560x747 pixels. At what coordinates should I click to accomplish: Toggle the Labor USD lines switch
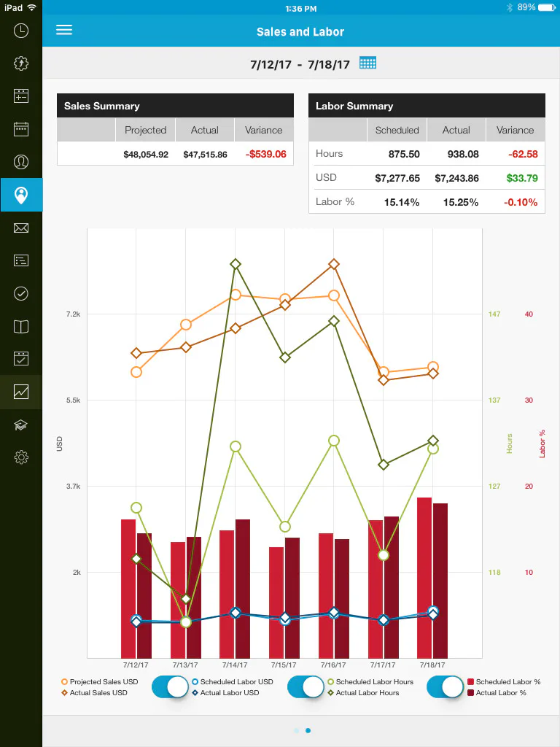(x=306, y=687)
